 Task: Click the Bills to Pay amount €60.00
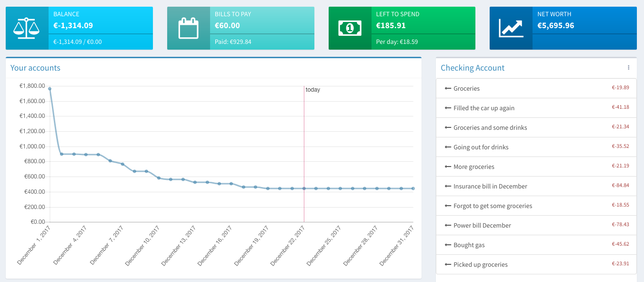(x=227, y=25)
